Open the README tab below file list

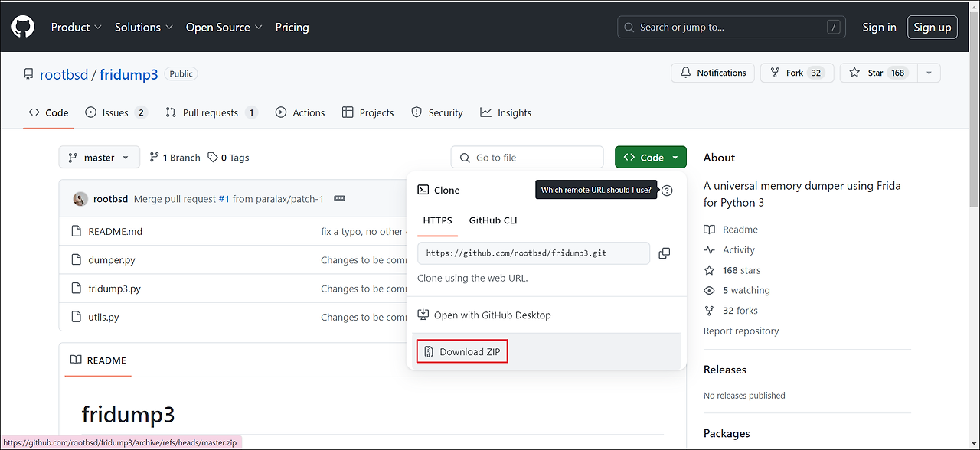click(x=98, y=360)
